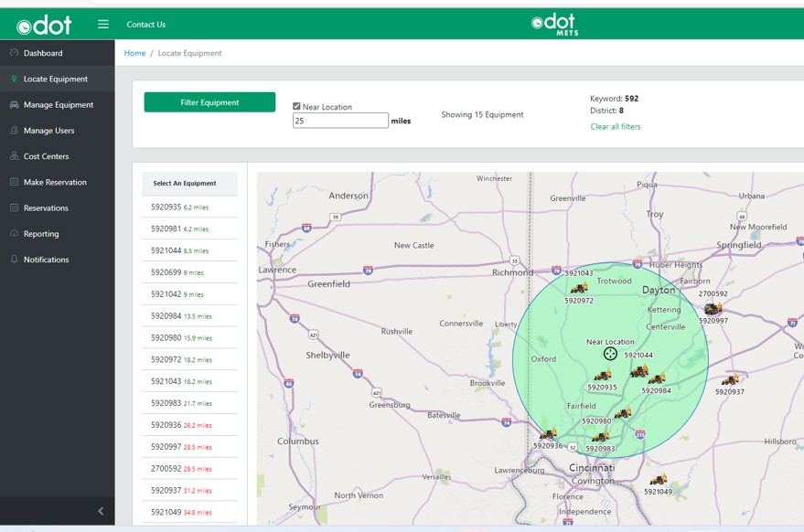Uncheck the Near Location checkbox
Screen dimensions: 804x532
click(296, 107)
